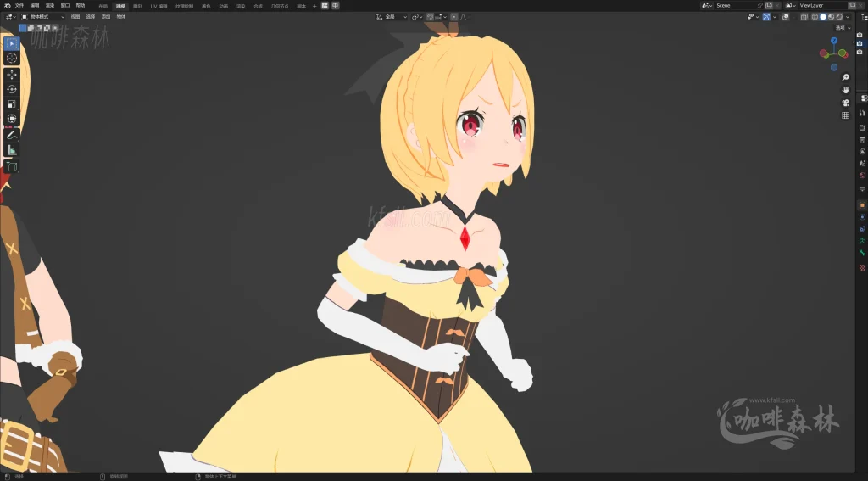868x481 pixels.
Task: Open the Object properties tab
Action: pyautogui.click(x=862, y=205)
